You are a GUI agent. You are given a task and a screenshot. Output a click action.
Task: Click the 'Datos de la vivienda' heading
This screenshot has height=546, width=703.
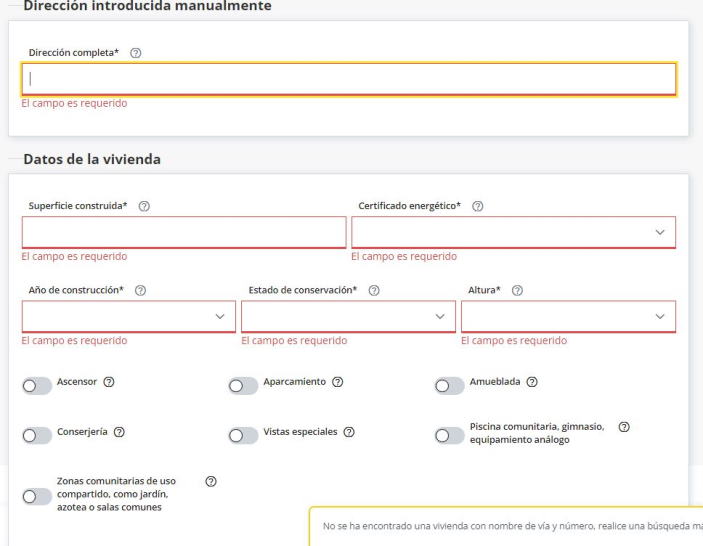(92, 159)
